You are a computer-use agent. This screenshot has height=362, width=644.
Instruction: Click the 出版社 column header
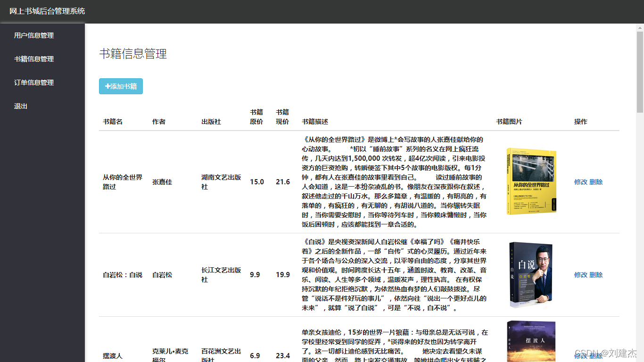coord(211,122)
